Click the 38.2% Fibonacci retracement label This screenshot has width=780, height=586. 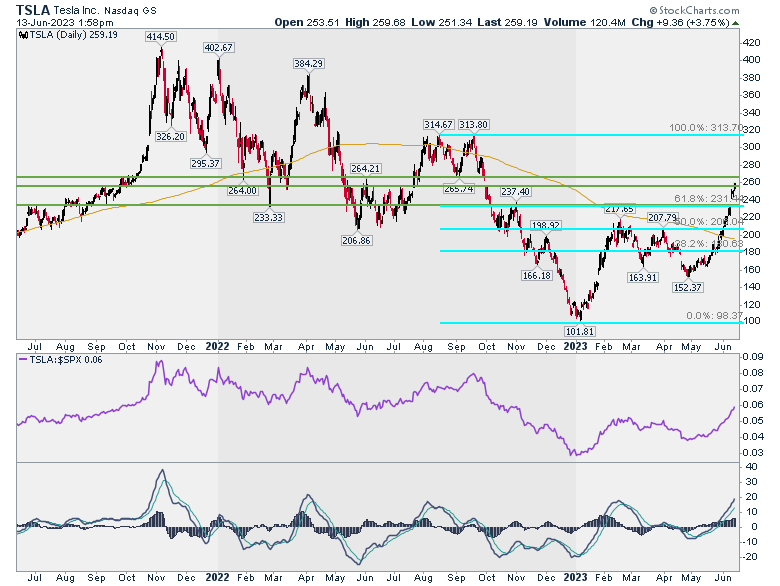[709, 244]
